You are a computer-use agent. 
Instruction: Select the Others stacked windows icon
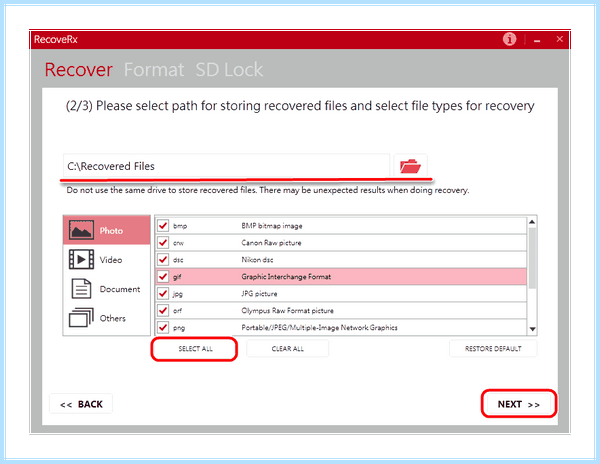81,318
